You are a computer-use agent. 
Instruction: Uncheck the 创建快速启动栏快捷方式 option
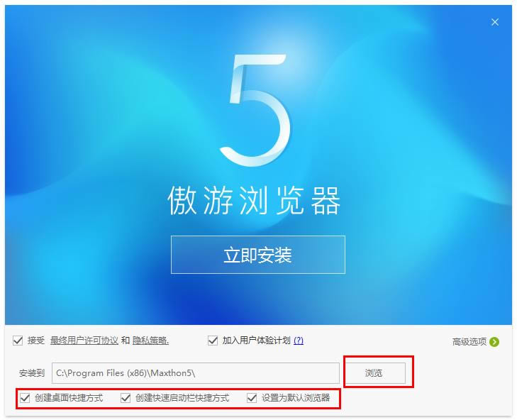coord(126,398)
